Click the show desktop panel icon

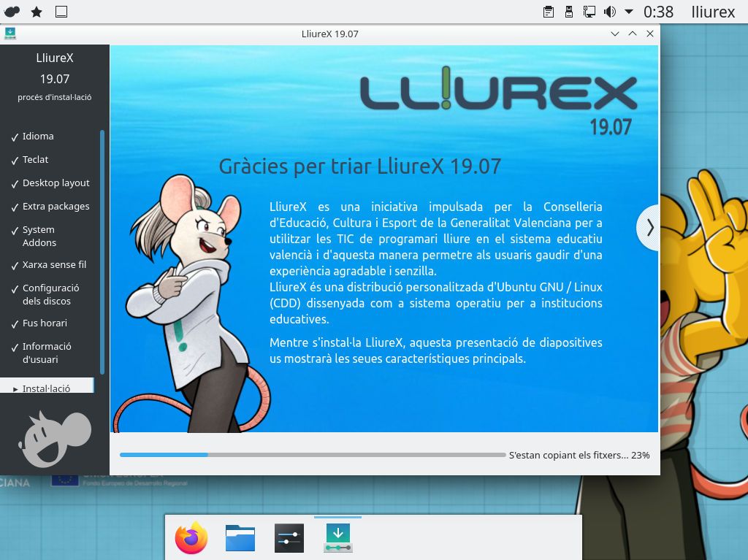click(x=61, y=12)
